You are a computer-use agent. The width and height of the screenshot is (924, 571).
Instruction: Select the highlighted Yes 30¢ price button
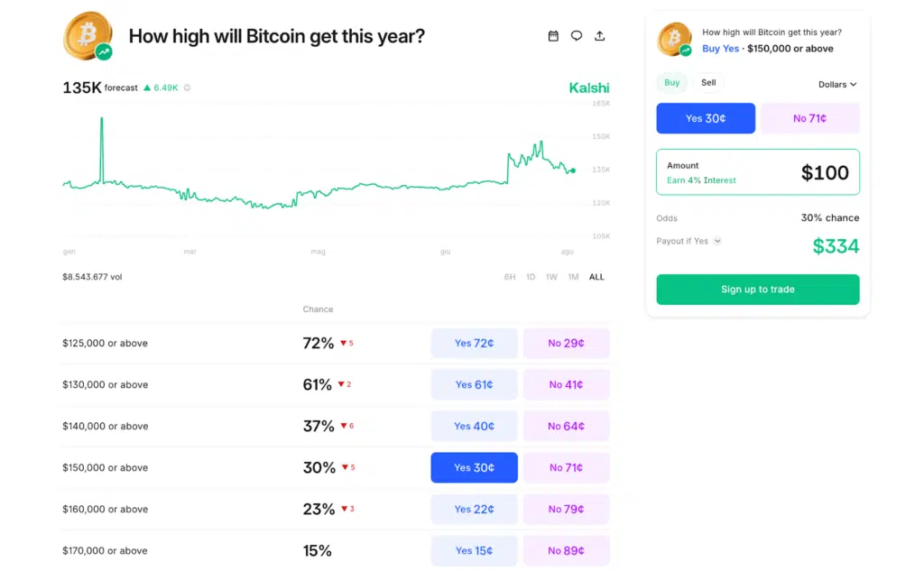point(474,467)
